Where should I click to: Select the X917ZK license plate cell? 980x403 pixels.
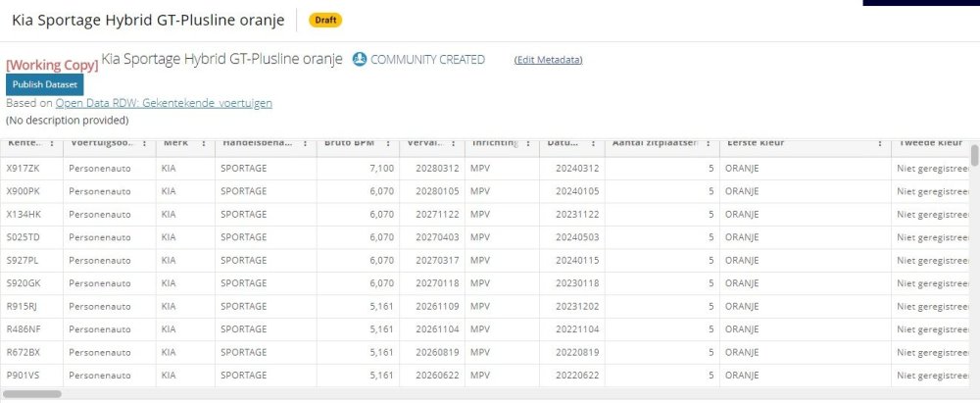[22, 169]
